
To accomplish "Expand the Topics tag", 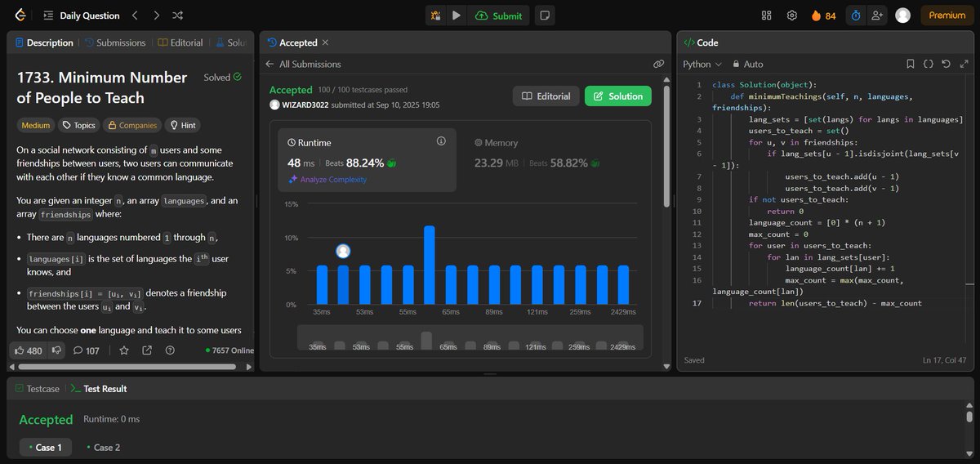I will pyautogui.click(x=79, y=125).
